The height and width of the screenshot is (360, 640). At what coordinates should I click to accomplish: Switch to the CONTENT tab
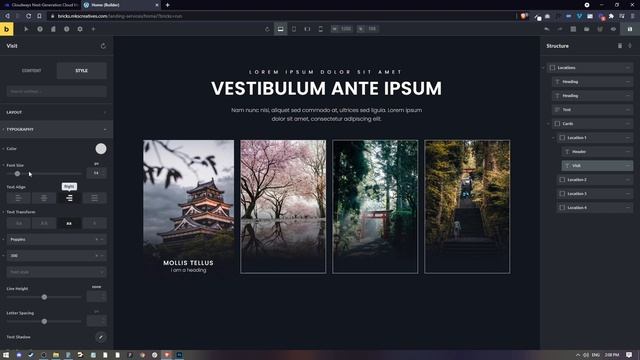point(31,71)
